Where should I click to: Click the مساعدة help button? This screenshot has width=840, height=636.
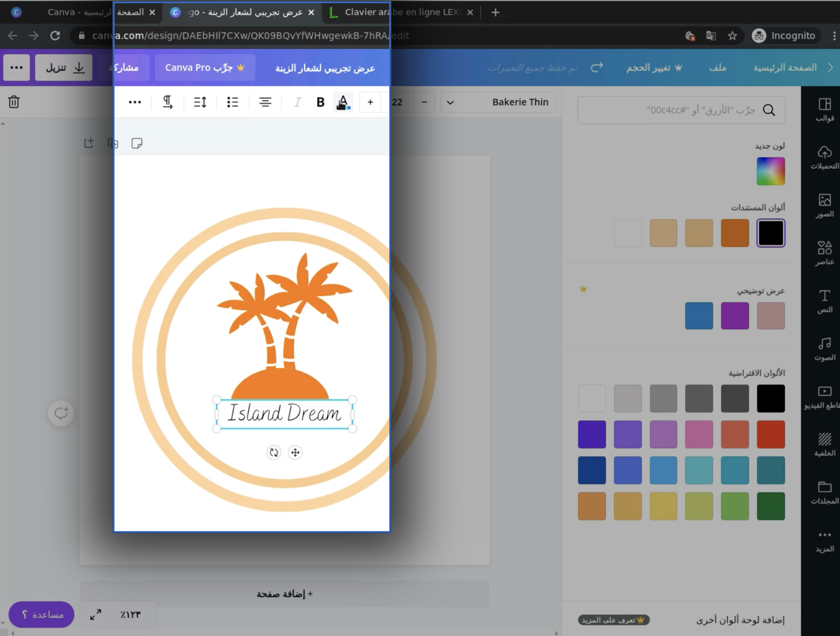point(41,615)
